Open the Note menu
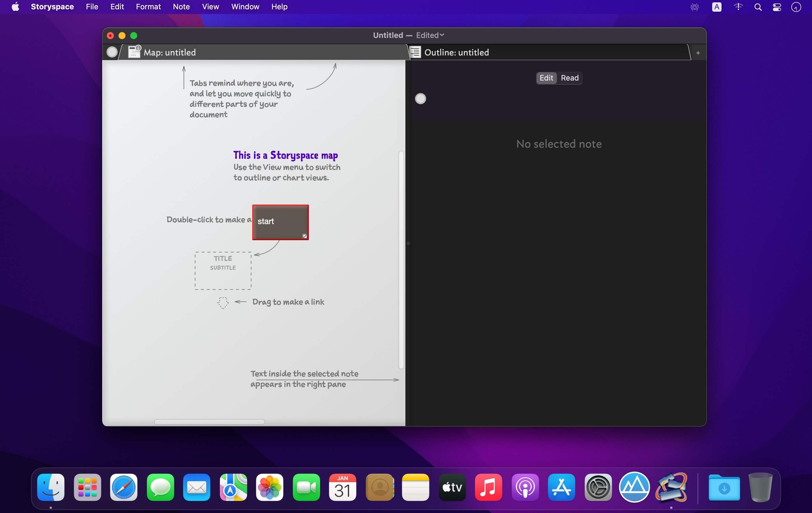The height and width of the screenshot is (513, 812). coord(181,7)
